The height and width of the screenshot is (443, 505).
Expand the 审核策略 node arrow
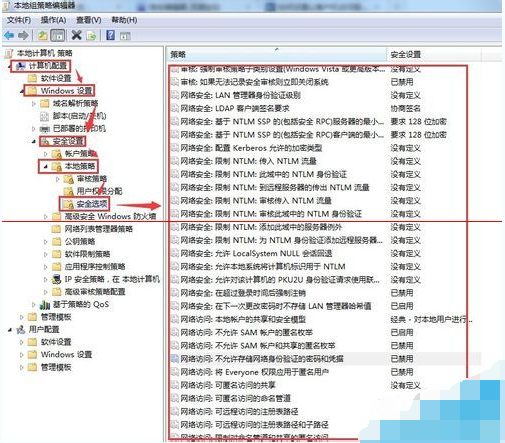[58, 179]
